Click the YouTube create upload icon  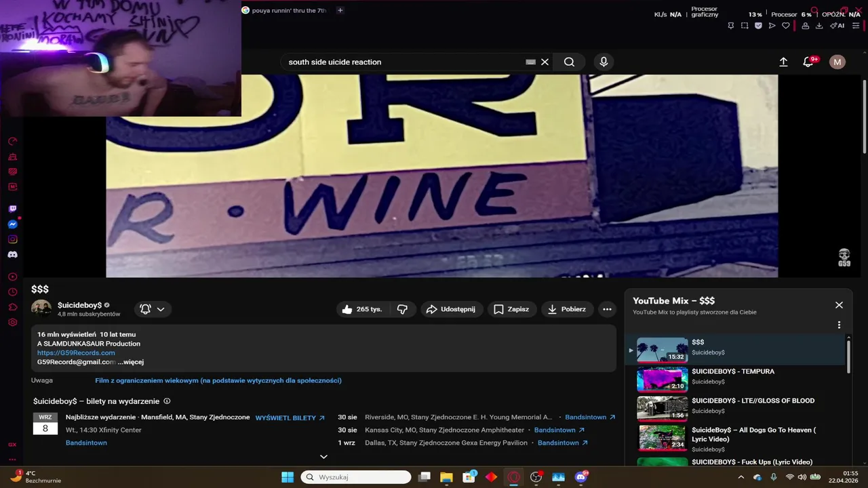click(x=783, y=62)
